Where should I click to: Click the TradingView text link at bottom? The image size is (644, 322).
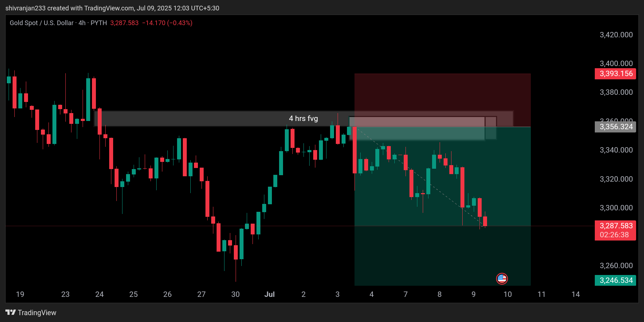pos(37,313)
